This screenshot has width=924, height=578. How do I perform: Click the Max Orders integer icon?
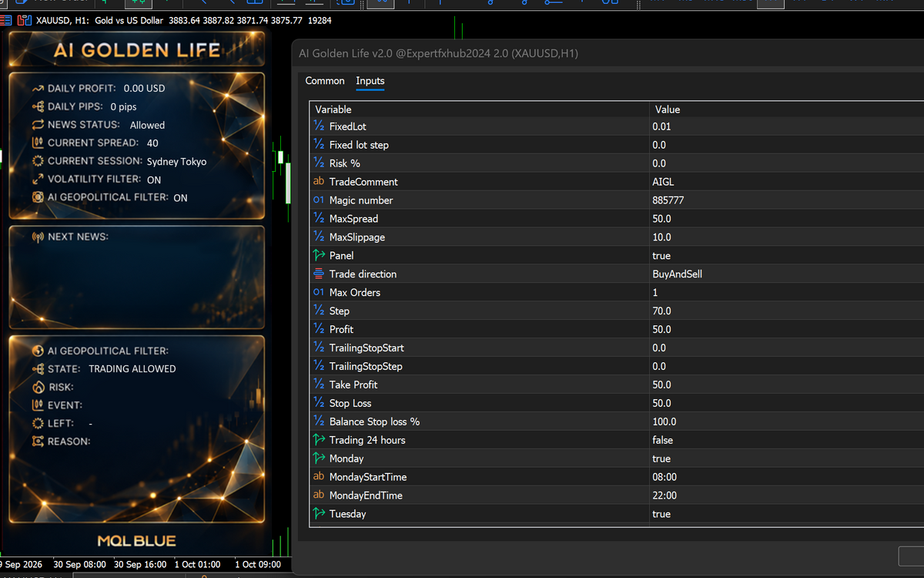tap(319, 292)
